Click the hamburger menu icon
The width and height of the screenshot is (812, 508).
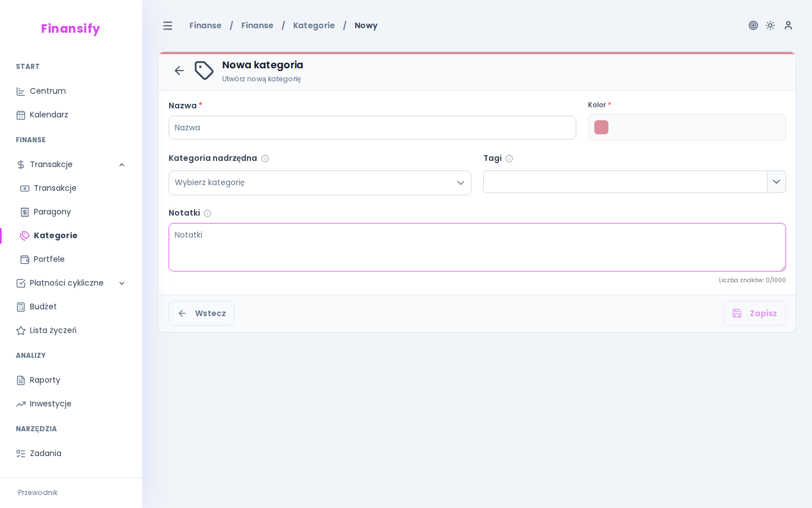(167, 25)
